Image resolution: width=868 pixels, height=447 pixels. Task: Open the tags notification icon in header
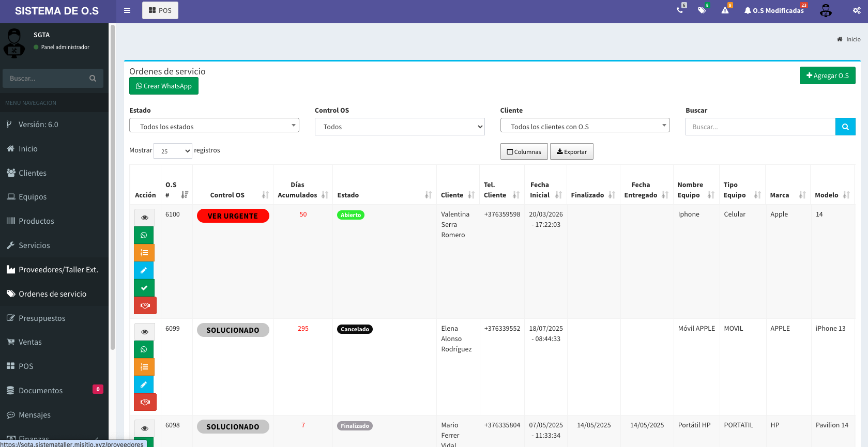pyautogui.click(x=702, y=10)
